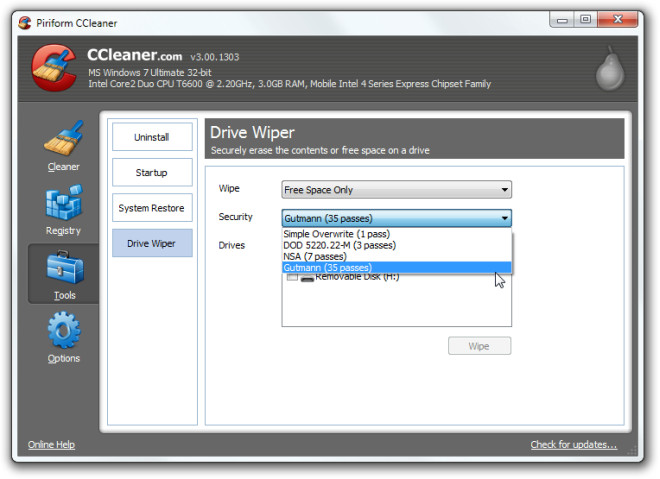Click the CCleaner title bar app icon

coord(25,23)
